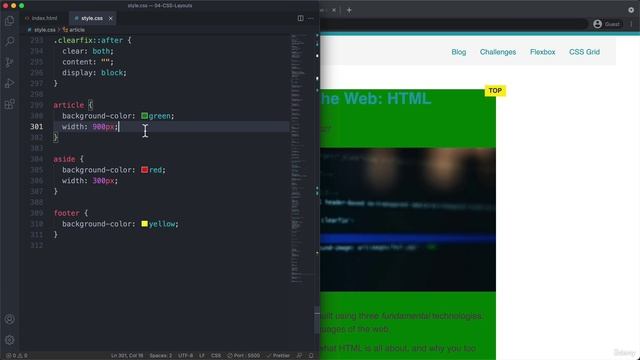This screenshot has height=360, width=640.
Task: Open the Accounts menu icon
Action: (x=9, y=319)
